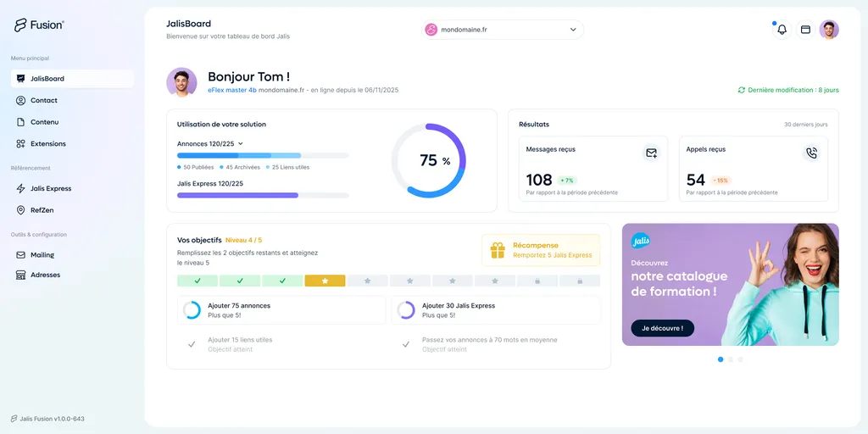
Task: Open the card icon next to notifications
Action: pos(805,30)
